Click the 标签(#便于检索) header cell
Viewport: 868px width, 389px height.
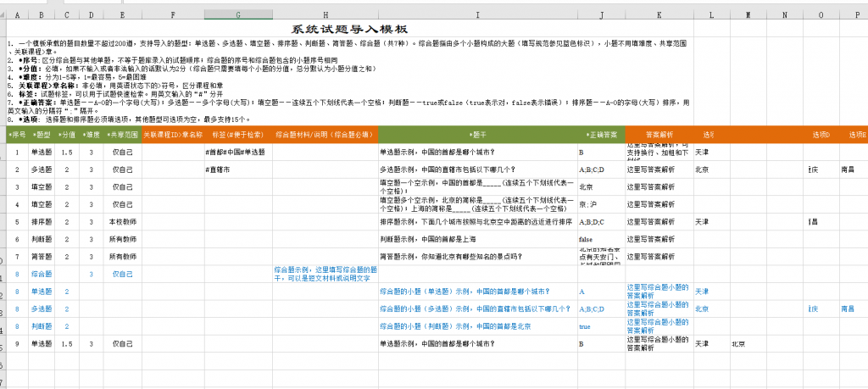(238, 135)
